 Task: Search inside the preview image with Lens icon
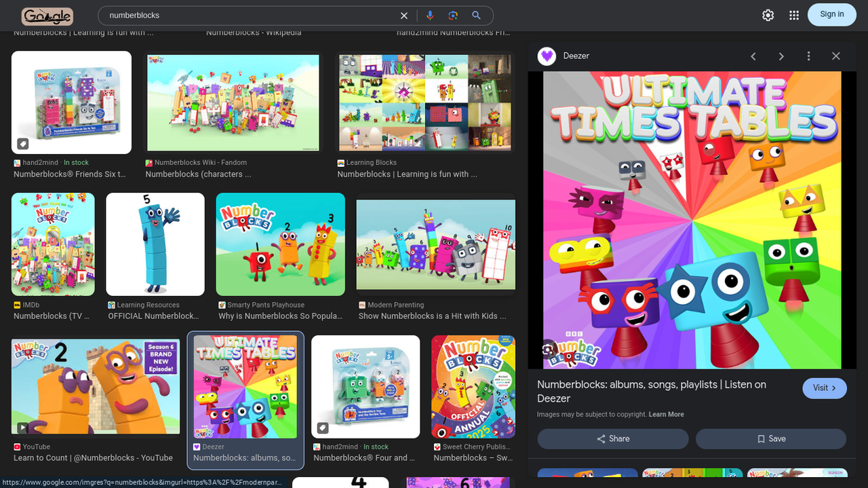tap(548, 350)
